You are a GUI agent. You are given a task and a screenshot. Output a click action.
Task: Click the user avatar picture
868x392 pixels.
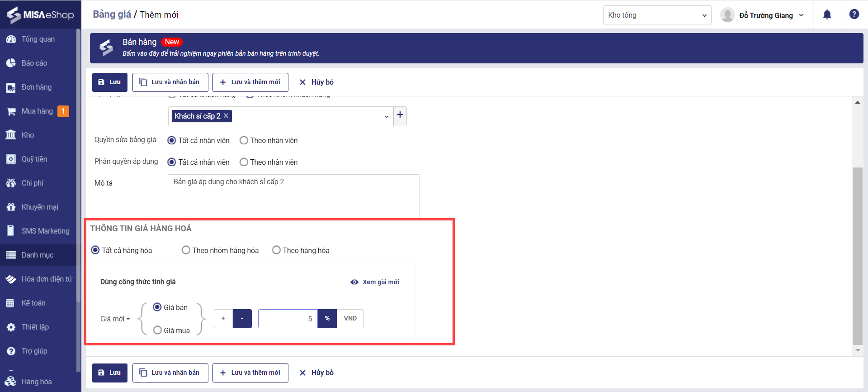tap(727, 15)
